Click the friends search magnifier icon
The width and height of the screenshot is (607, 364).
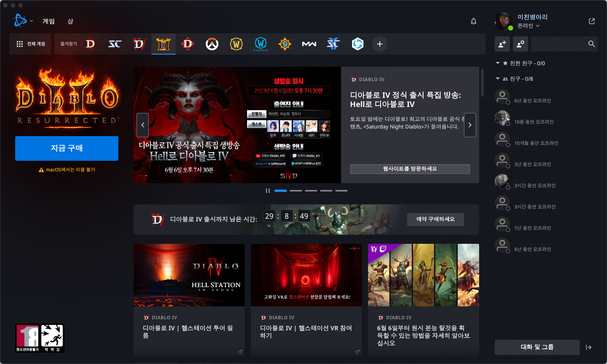click(591, 44)
